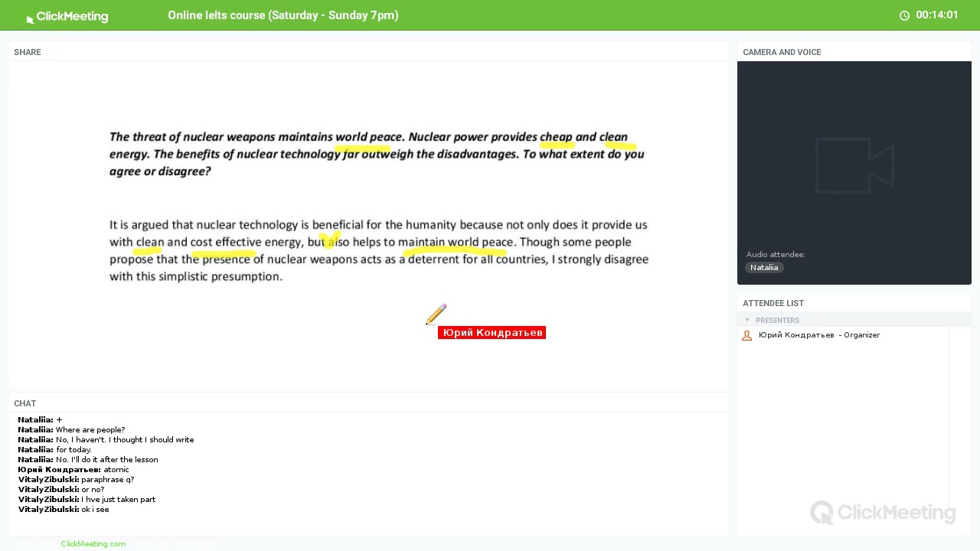Image resolution: width=980 pixels, height=551 pixels.
Task: Click chat message 'or no?'
Action: (x=93, y=489)
